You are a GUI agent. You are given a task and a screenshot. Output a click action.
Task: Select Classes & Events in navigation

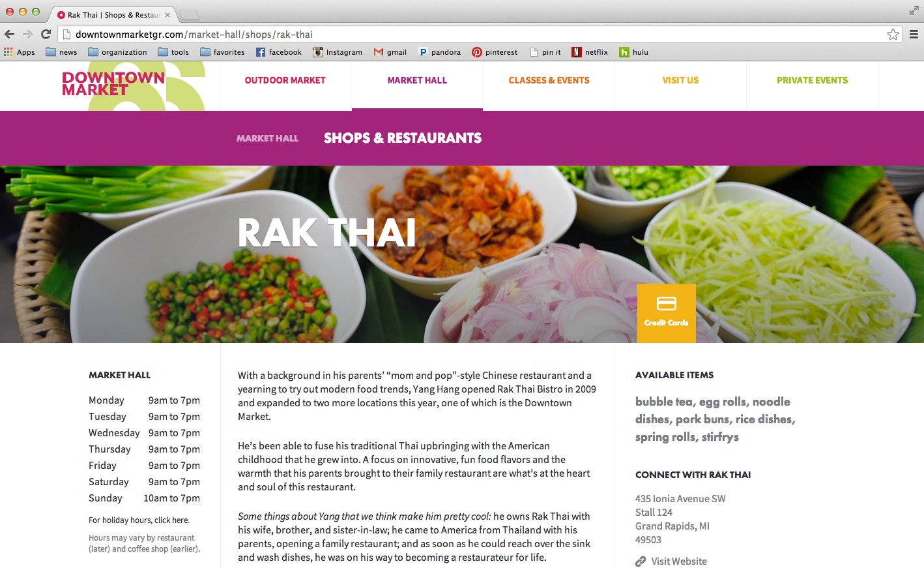click(549, 80)
